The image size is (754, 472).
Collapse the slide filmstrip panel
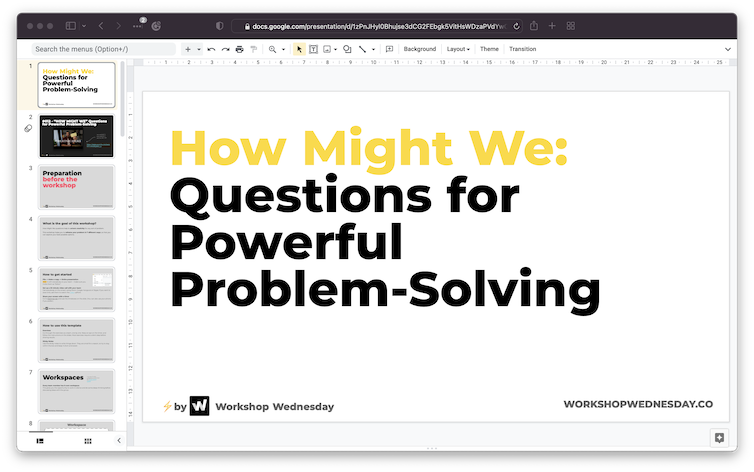point(119,440)
